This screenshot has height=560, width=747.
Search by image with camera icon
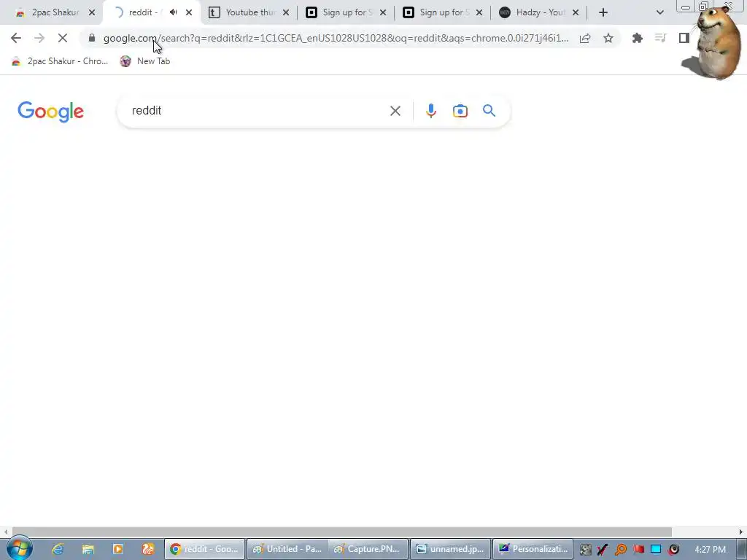(x=460, y=111)
